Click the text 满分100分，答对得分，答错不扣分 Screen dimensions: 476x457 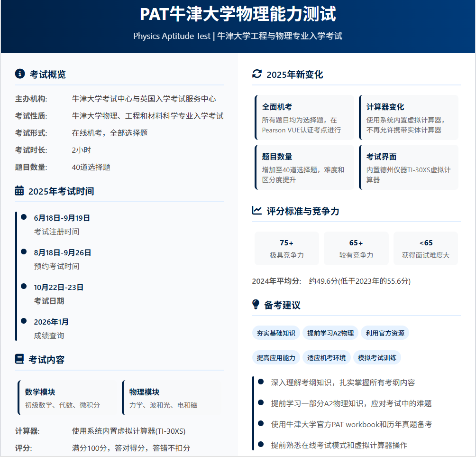coord(131,448)
